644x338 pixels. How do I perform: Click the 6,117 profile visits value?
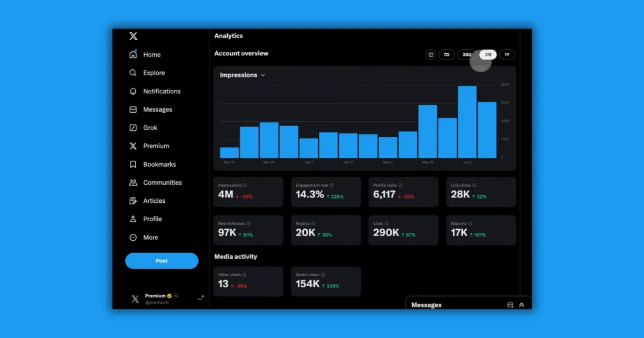pos(384,195)
